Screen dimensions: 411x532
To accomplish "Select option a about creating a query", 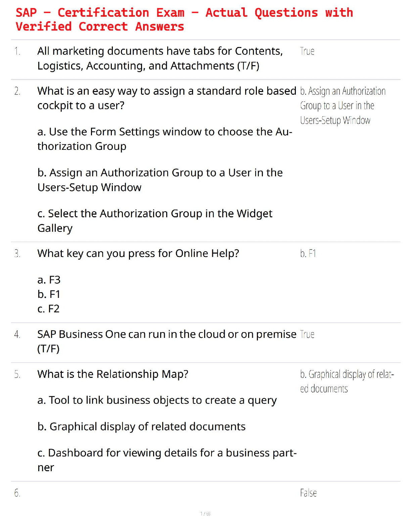I will pyautogui.click(x=157, y=400).
